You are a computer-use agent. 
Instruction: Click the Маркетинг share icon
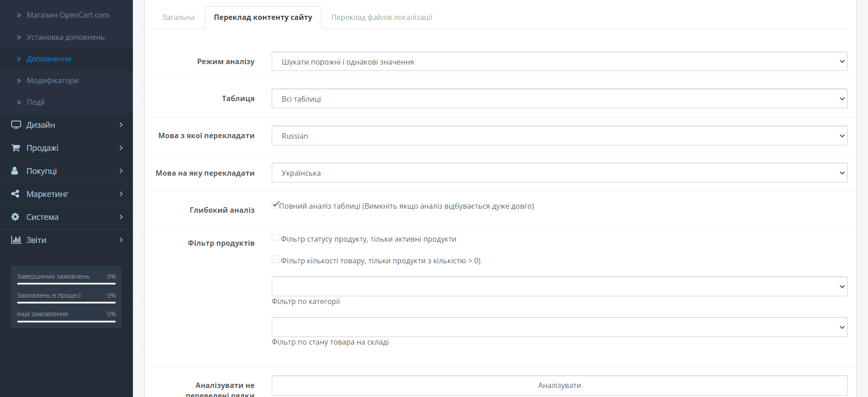15,194
